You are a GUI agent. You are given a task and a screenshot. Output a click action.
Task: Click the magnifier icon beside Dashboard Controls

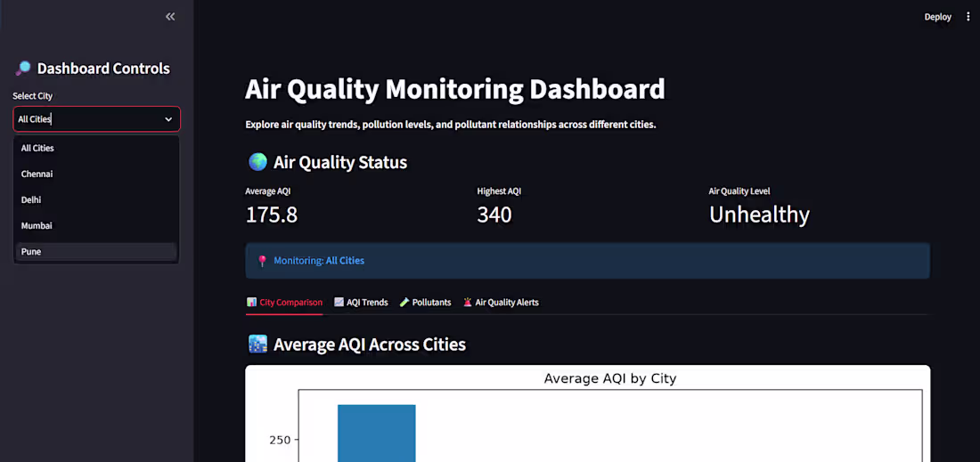(23, 68)
